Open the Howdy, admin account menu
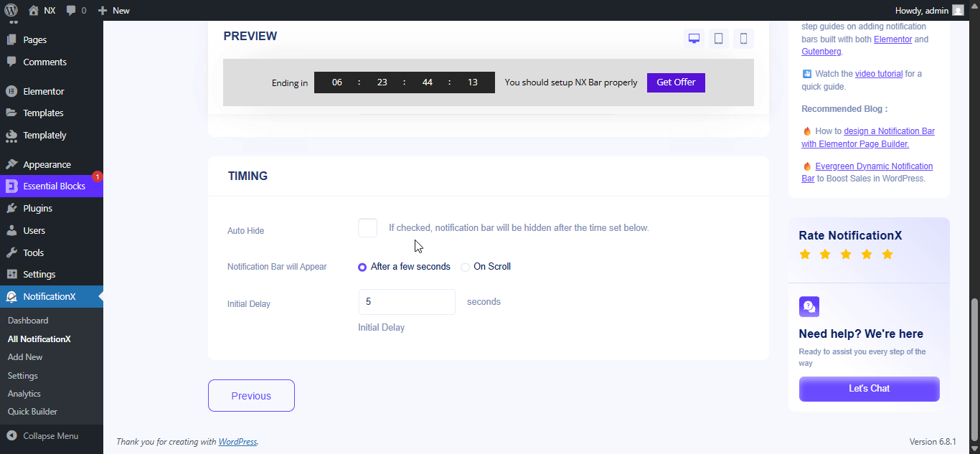Image resolution: width=980 pixels, height=454 pixels. 930,10
